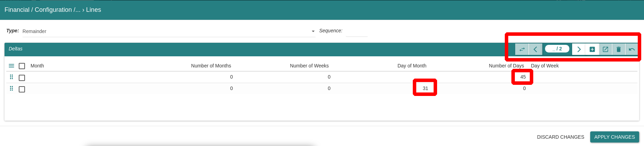Go to next Deltas record
The height and width of the screenshot is (146, 644).
click(579, 49)
